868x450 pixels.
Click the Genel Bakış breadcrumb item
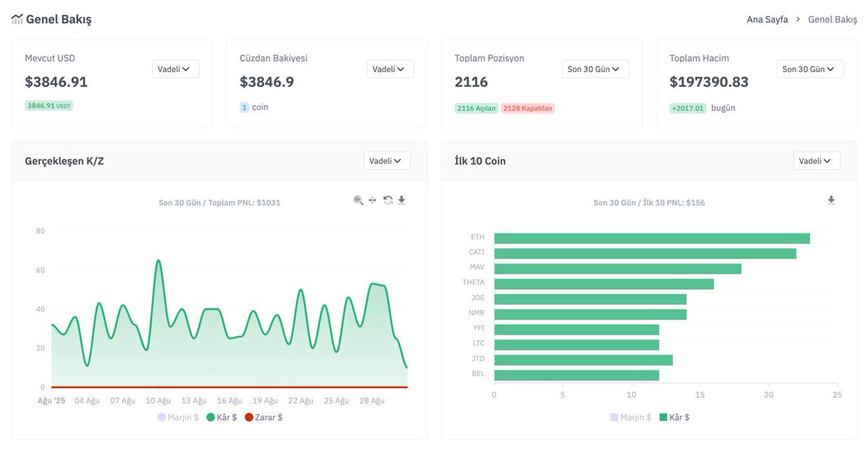click(x=833, y=20)
